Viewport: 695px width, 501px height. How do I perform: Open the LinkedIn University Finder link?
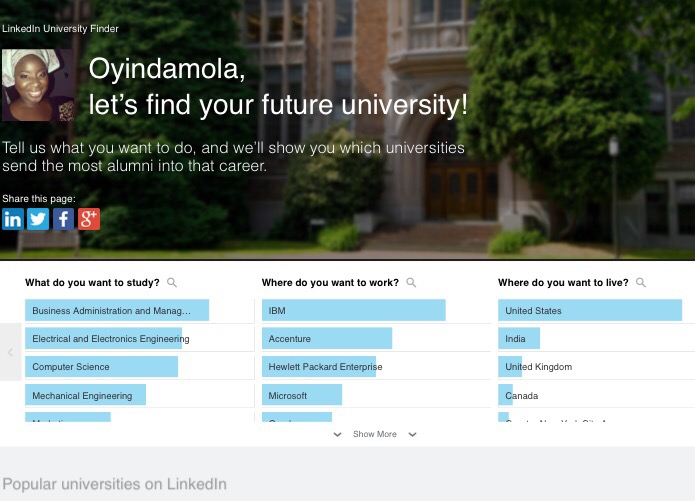pos(60,29)
